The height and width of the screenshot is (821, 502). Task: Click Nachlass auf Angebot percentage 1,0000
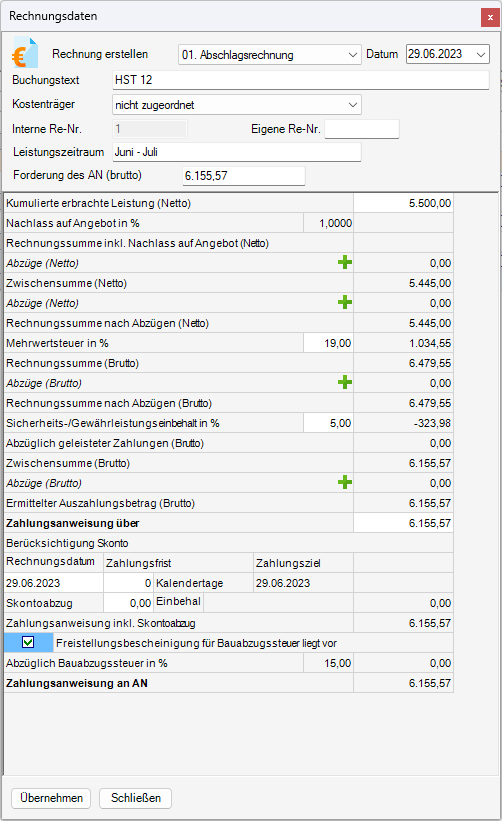(x=328, y=223)
